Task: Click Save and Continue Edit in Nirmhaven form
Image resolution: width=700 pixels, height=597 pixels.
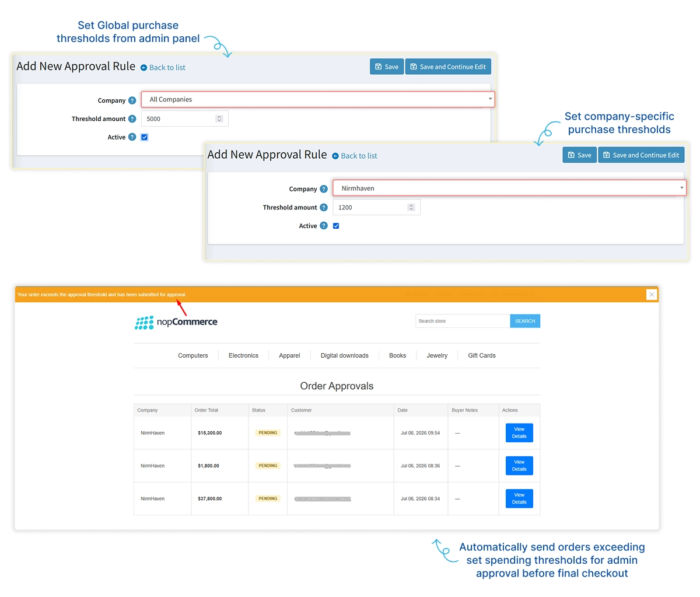Action: [x=641, y=155]
